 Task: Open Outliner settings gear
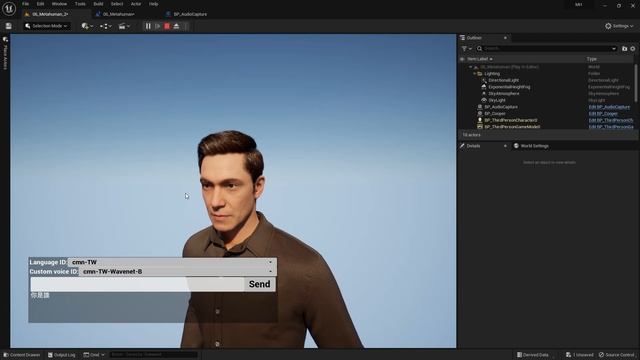633,49
